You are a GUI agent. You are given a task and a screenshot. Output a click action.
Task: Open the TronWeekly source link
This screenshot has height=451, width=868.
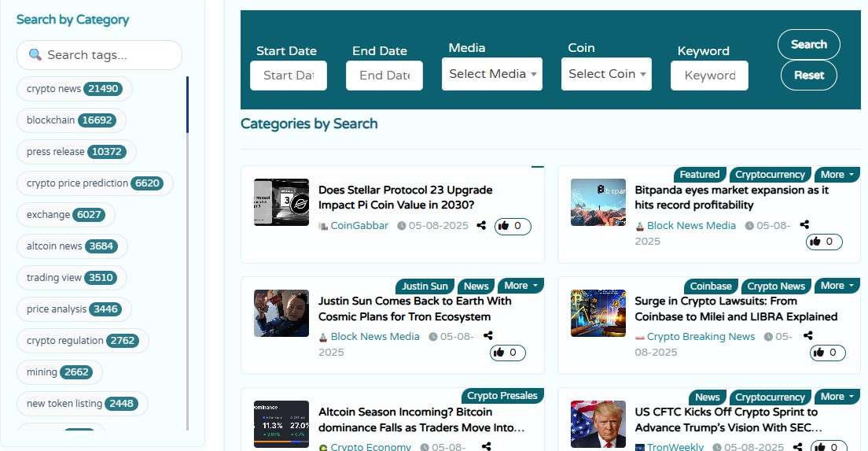coord(675,446)
